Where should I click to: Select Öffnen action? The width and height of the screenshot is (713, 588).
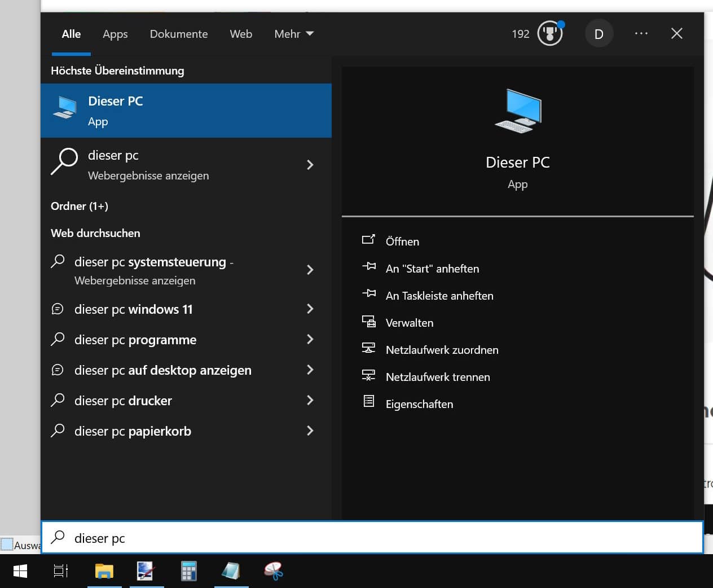click(x=402, y=242)
